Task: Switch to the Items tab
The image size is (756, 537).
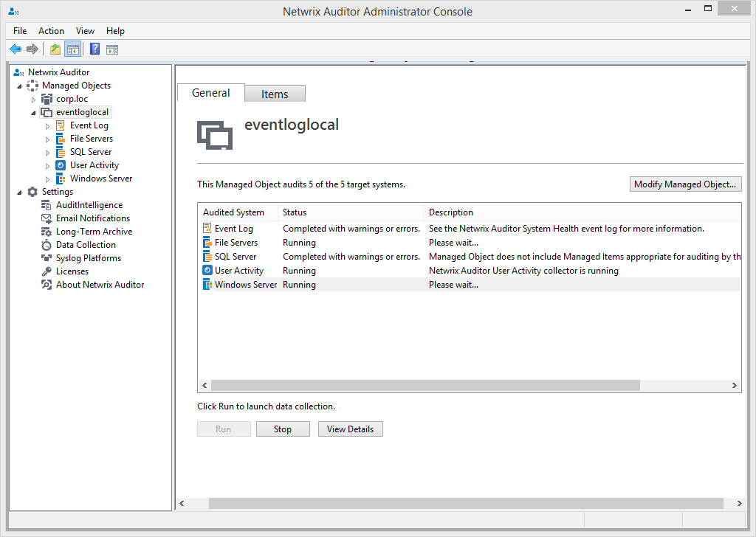Action: [x=275, y=94]
